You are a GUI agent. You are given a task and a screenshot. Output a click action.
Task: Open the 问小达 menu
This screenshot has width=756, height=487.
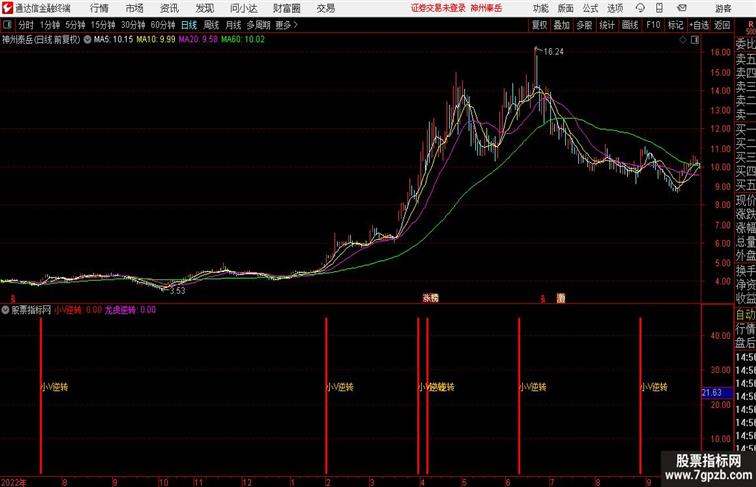coord(244,8)
